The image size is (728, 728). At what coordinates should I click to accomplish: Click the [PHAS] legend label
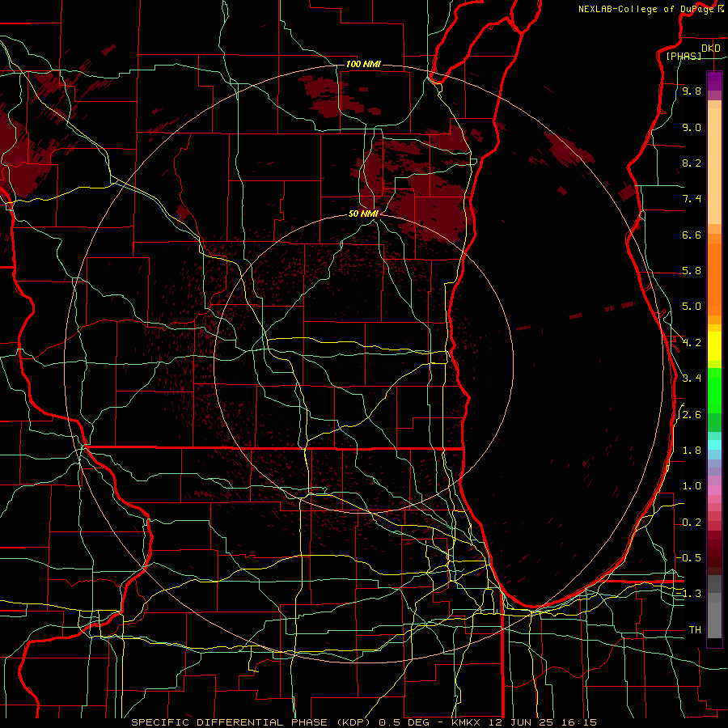(684, 56)
